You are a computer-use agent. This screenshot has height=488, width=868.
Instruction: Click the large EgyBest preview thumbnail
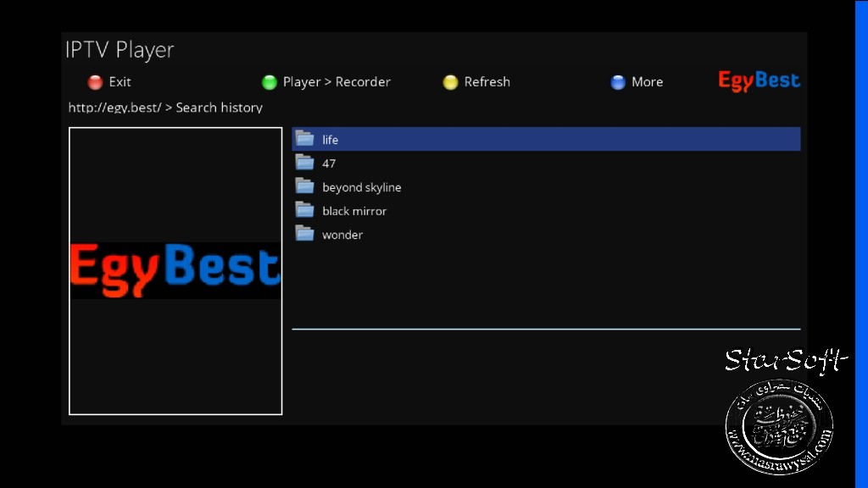[175, 271]
